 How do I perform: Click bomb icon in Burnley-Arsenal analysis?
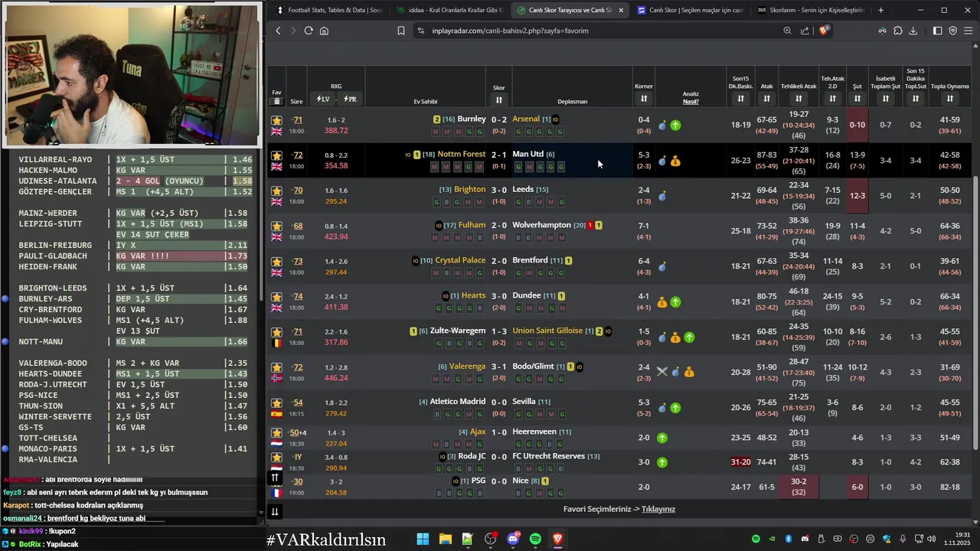(x=662, y=125)
